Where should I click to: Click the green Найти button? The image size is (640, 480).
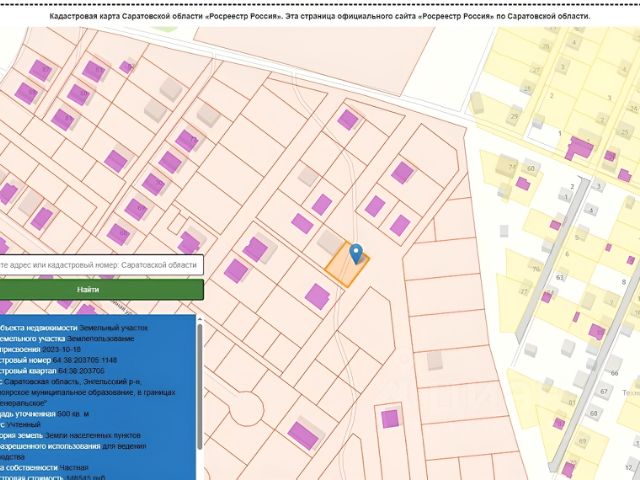(101, 289)
